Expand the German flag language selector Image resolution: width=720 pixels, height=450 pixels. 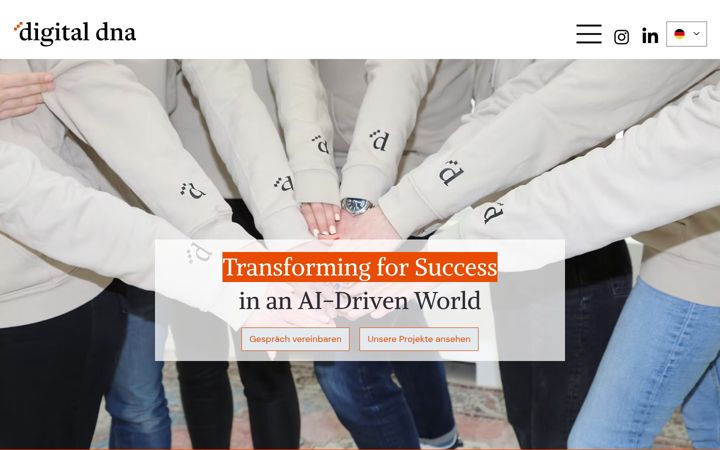pos(686,34)
